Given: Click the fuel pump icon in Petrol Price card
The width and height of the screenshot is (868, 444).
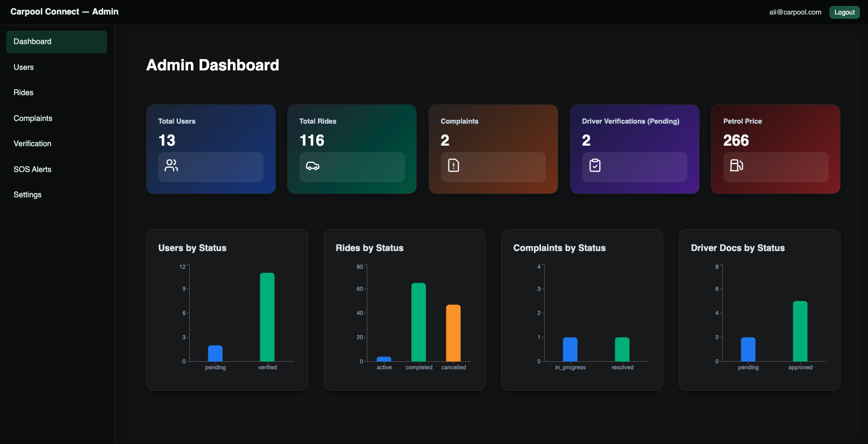Looking at the screenshot, I should pyautogui.click(x=736, y=166).
